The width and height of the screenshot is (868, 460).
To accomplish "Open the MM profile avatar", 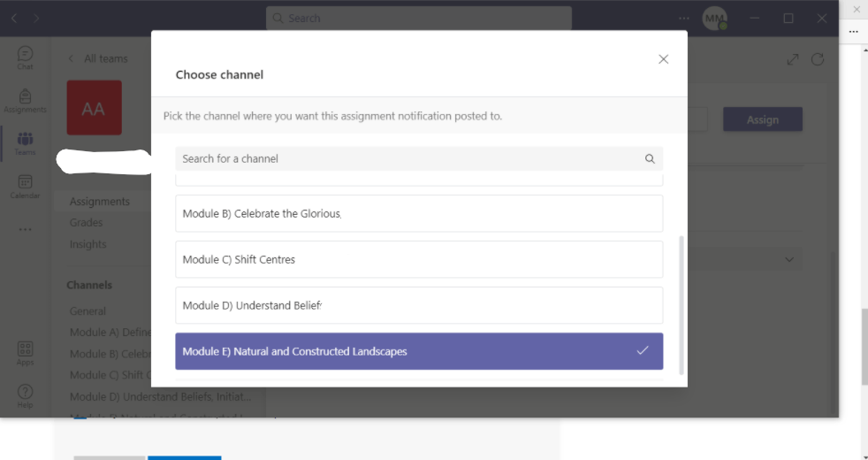I will (x=714, y=19).
